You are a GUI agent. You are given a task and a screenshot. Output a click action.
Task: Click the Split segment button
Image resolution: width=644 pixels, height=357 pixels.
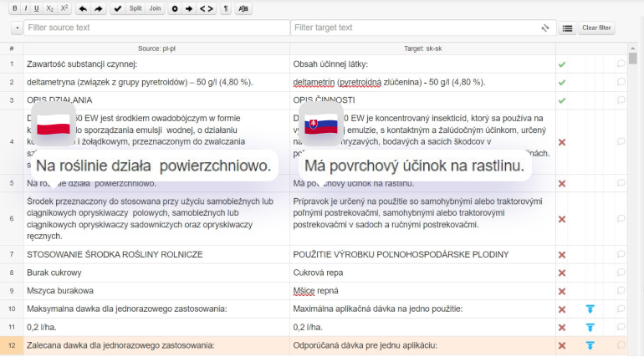point(135,8)
